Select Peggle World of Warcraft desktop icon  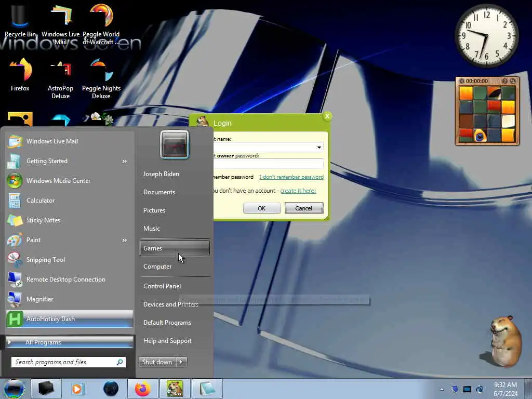[x=101, y=24]
